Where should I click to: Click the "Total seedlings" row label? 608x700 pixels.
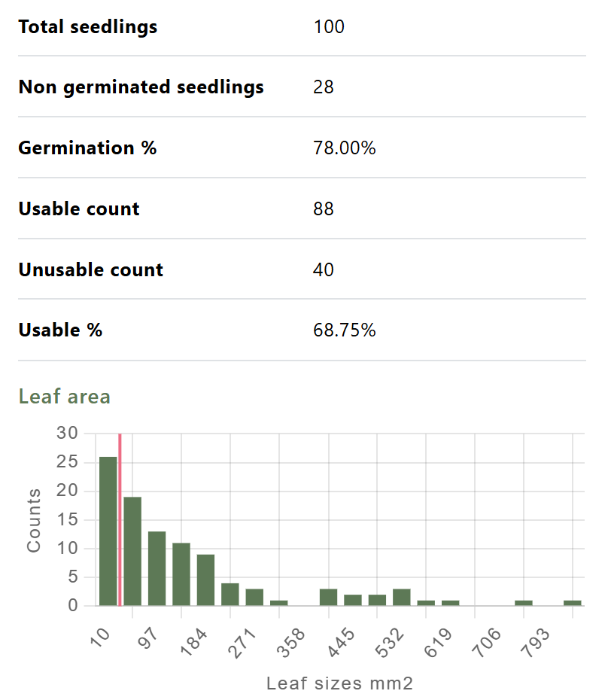coord(88,27)
